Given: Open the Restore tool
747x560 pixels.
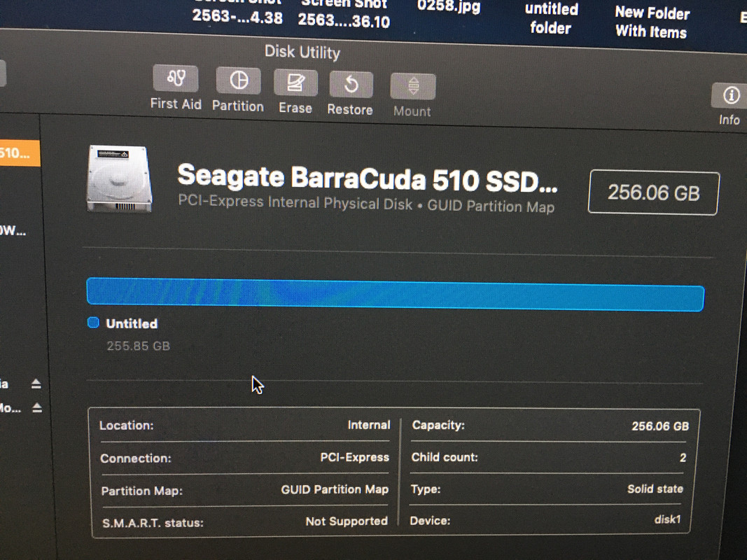Looking at the screenshot, I should (x=351, y=85).
